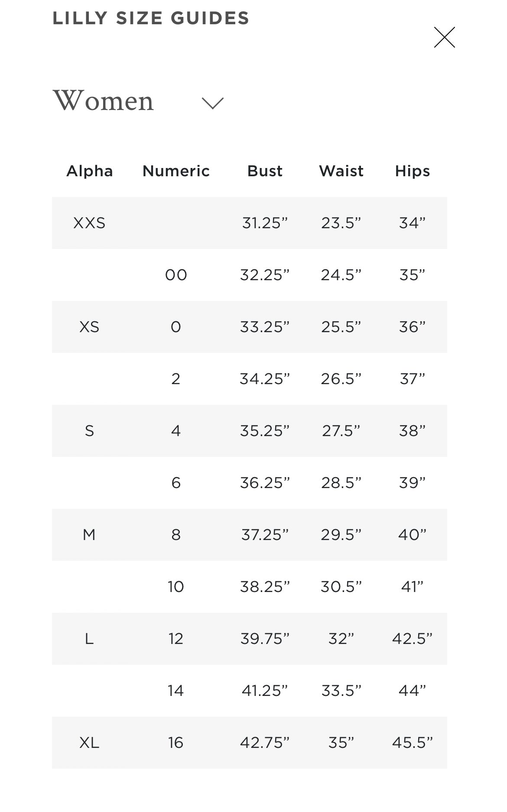Click the S alpha size cell
This screenshot has width=507, height=812.
click(89, 431)
